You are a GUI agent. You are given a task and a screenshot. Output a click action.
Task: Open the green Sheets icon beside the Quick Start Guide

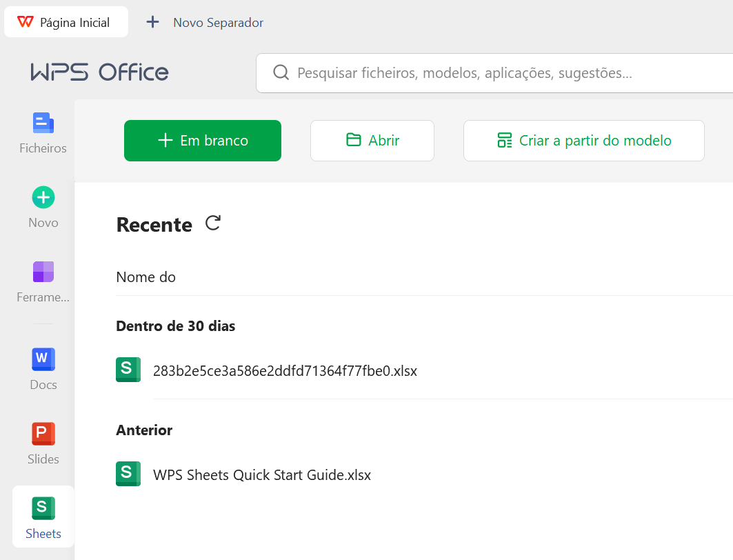pos(128,474)
